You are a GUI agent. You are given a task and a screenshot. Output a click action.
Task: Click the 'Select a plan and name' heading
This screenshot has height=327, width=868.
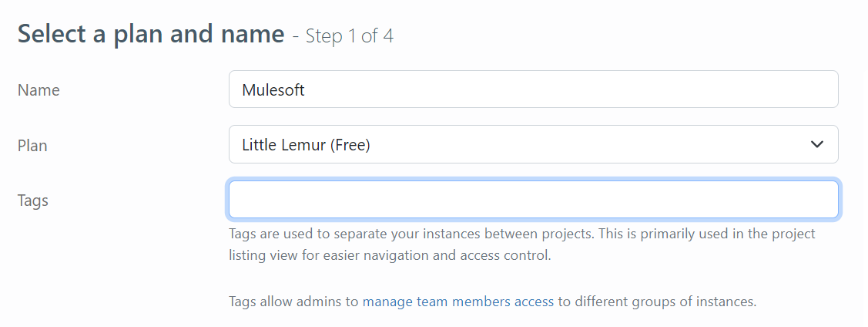tap(151, 35)
